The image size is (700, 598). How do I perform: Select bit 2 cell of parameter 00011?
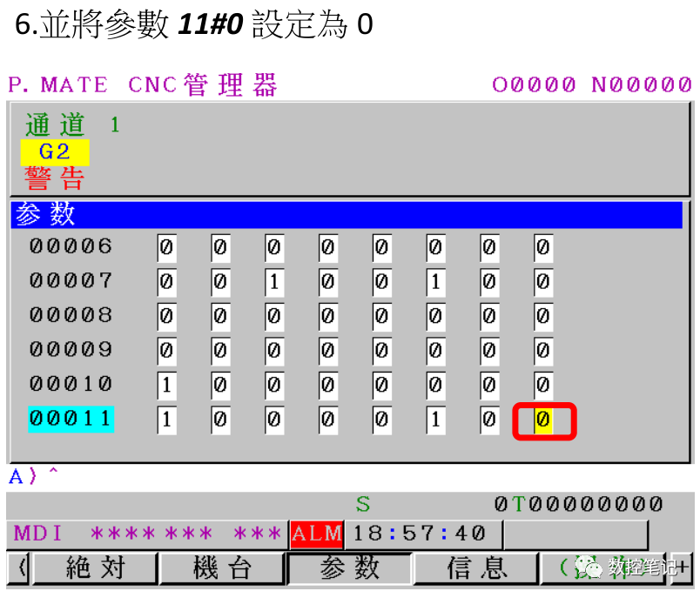(435, 420)
